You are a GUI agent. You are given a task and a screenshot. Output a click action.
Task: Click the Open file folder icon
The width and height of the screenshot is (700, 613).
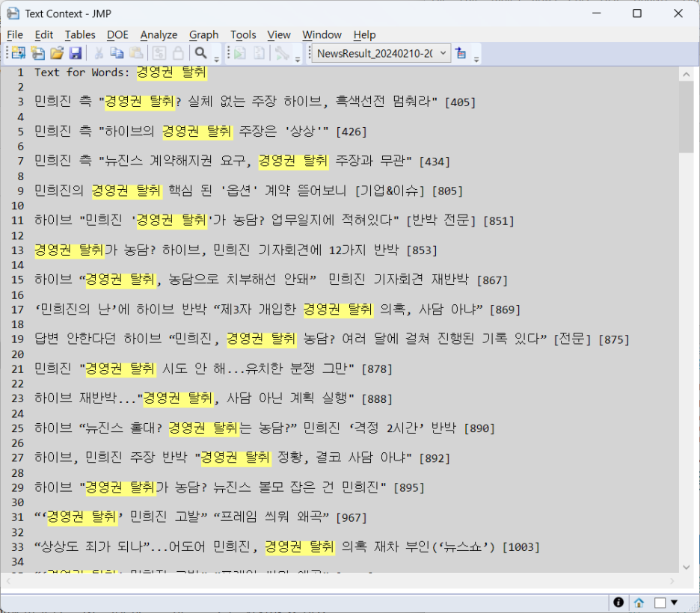(x=57, y=53)
